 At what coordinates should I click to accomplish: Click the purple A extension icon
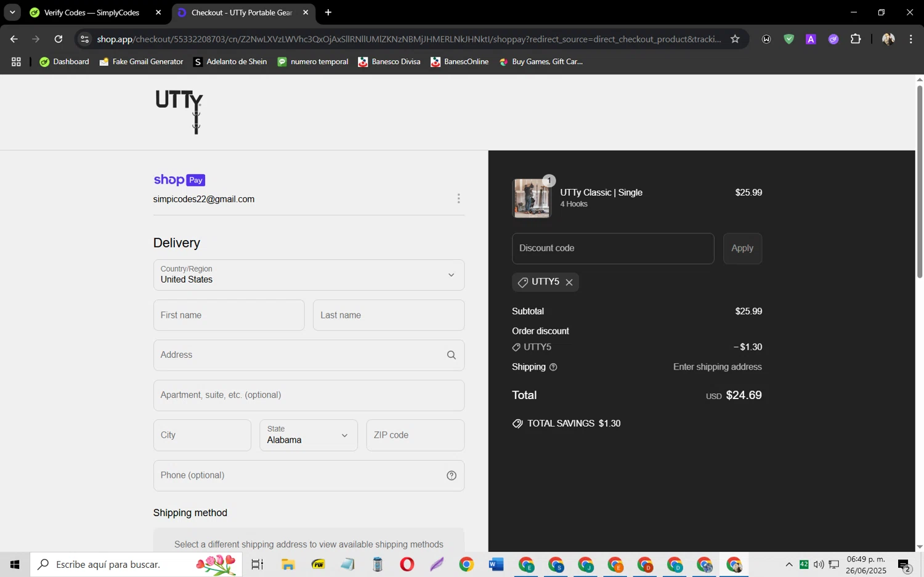(811, 39)
